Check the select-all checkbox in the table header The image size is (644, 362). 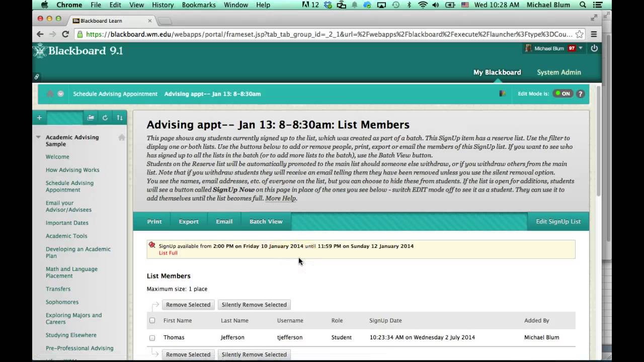point(152,320)
